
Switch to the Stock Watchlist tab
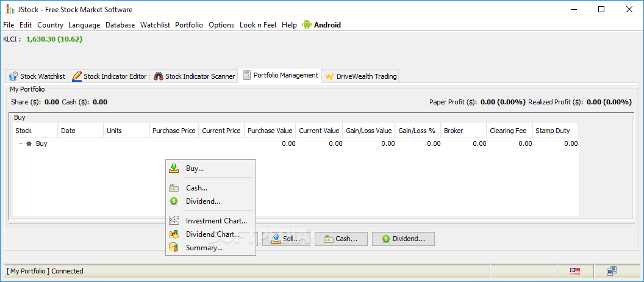tap(37, 76)
